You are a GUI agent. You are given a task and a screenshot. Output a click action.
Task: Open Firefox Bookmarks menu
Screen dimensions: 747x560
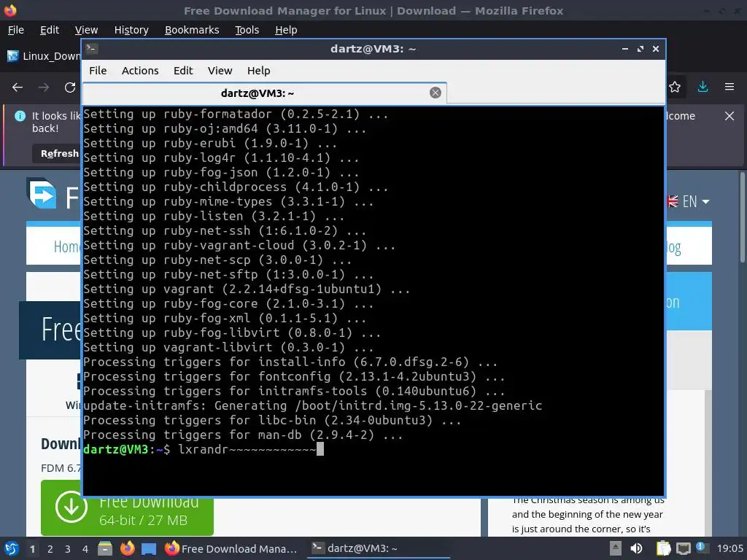pyautogui.click(x=192, y=30)
